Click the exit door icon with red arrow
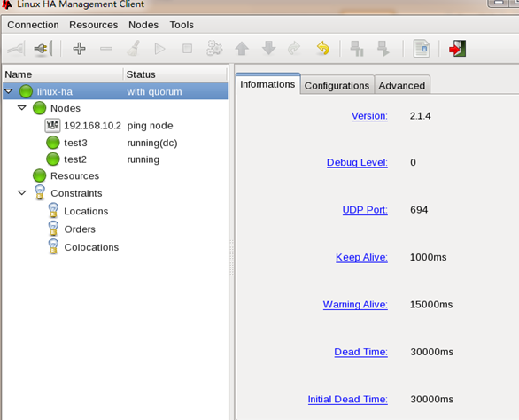 point(458,49)
